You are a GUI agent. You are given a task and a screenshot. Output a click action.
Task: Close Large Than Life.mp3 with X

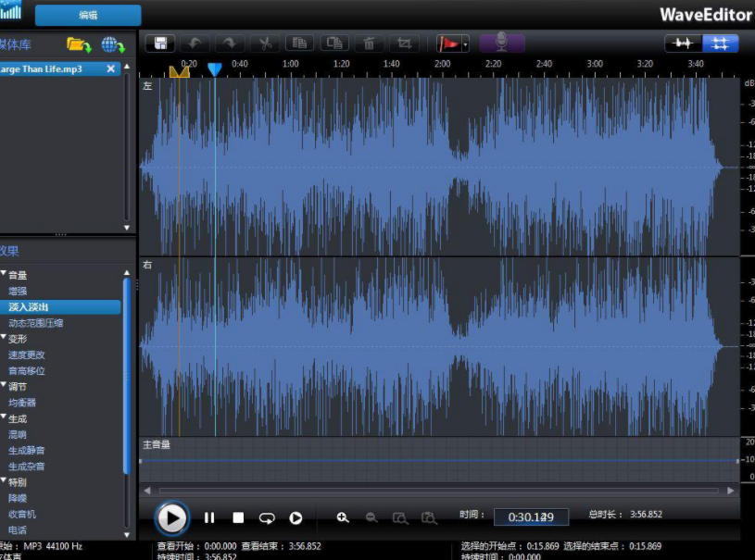[x=111, y=68]
